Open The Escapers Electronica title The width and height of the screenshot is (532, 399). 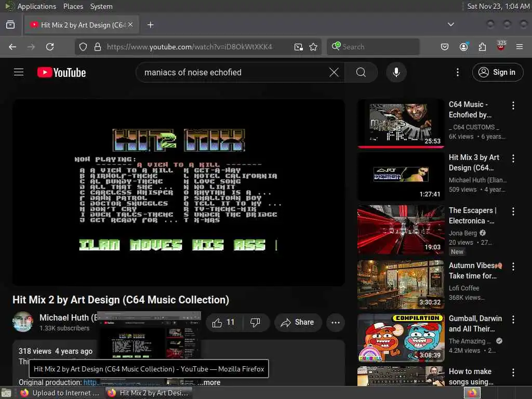473,216
